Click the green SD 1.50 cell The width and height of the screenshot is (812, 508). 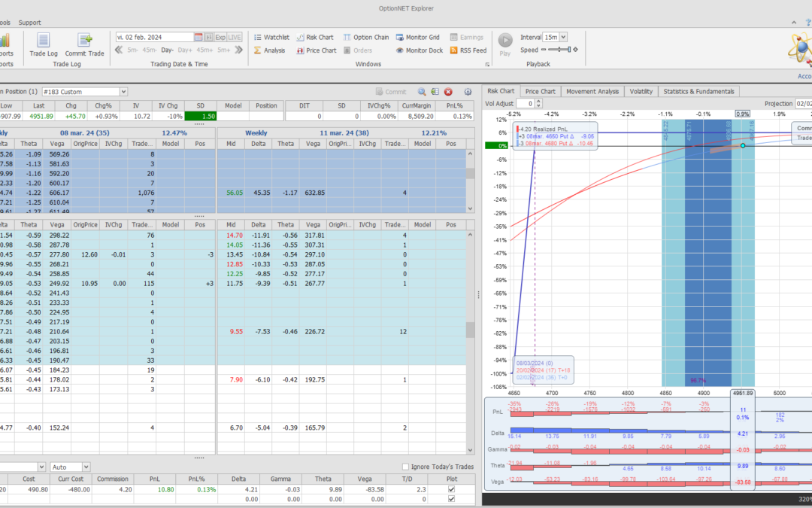201,116
